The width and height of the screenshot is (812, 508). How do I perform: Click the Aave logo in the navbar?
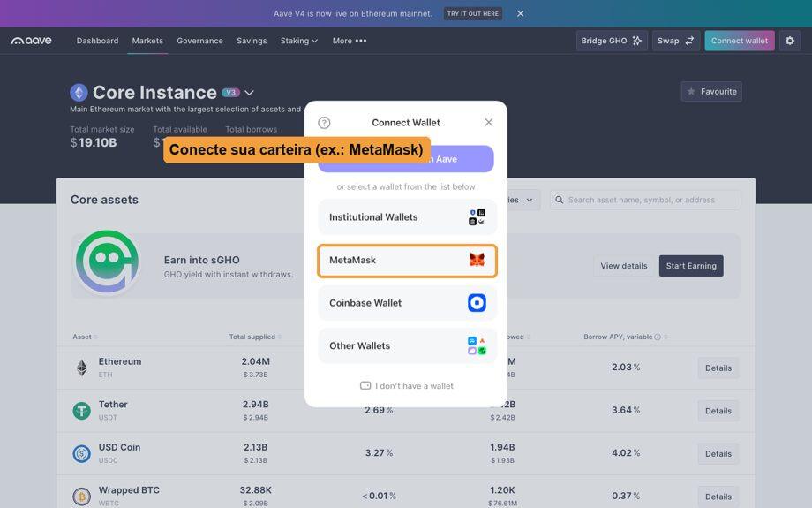pyautogui.click(x=32, y=41)
